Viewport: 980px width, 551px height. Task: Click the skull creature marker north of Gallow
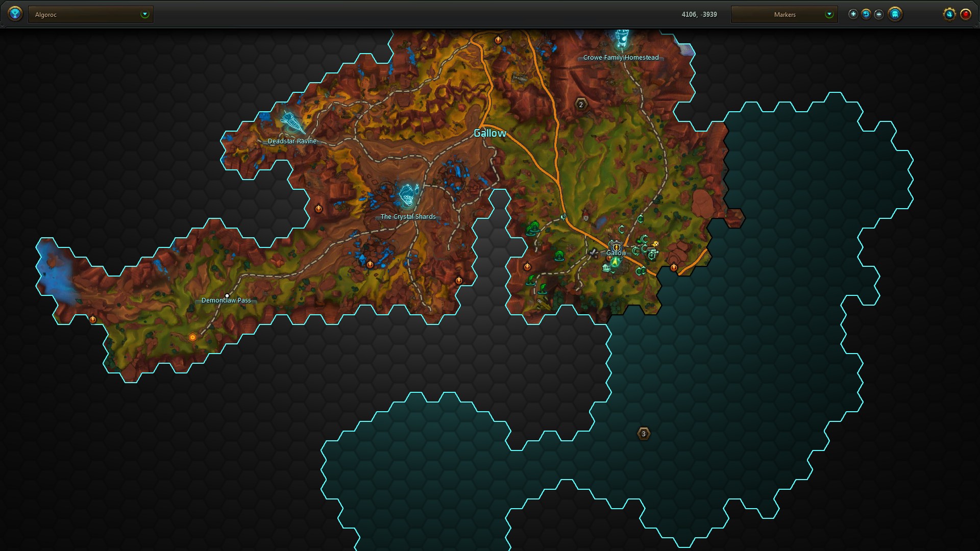pyautogui.click(x=585, y=214)
